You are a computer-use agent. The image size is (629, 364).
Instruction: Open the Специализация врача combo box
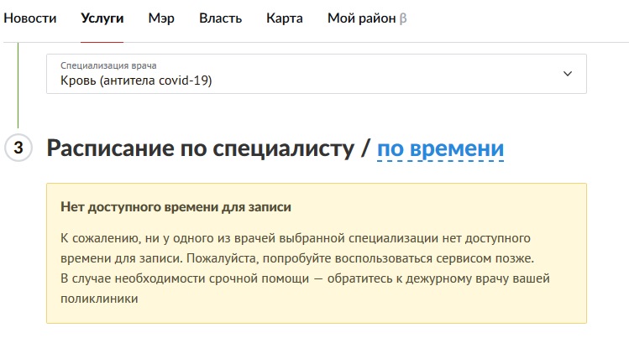(x=316, y=74)
